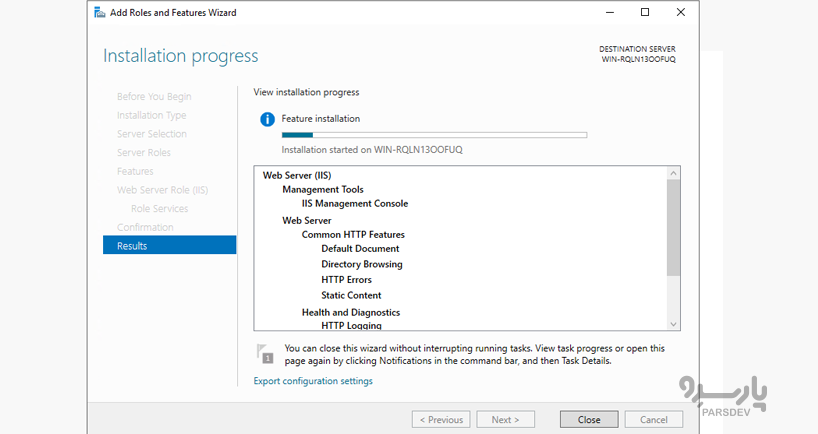Screen dimensions: 818x434
Task: Click the scroll-down arrow of the feature list
Action: click(x=673, y=324)
